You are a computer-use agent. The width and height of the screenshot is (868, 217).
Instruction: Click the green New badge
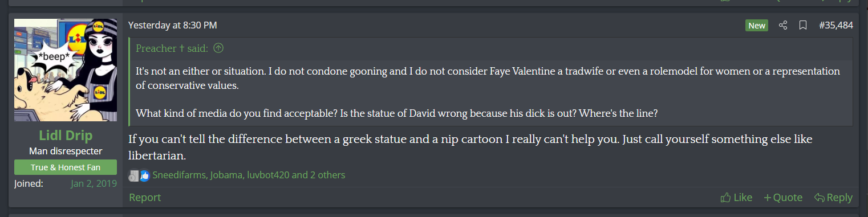pyautogui.click(x=757, y=26)
